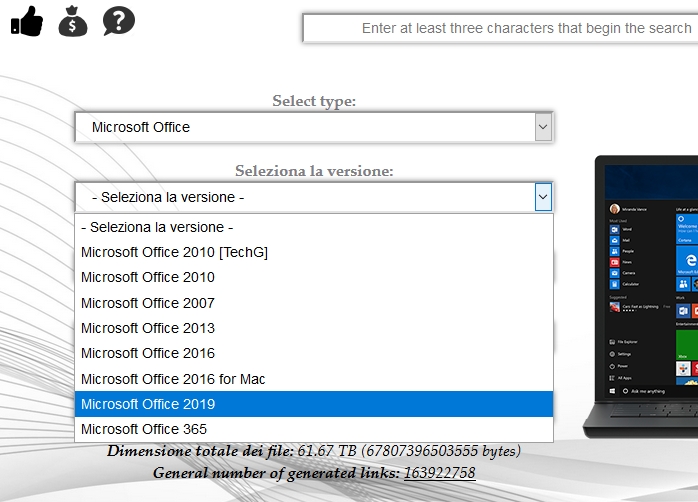Select plain Microsoft Office 2010 option
698x502 pixels.
click(314, 277)
